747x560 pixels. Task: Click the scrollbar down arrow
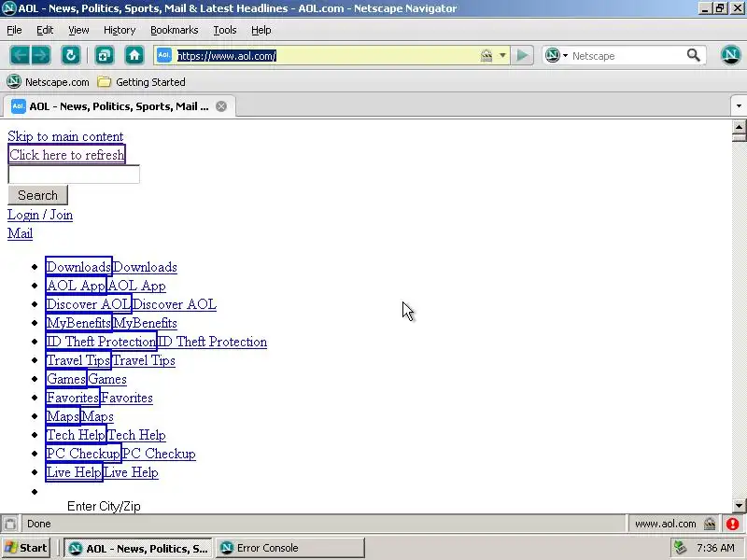tap(739, 505)
